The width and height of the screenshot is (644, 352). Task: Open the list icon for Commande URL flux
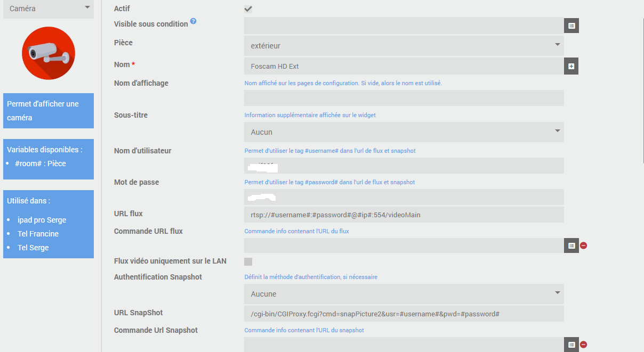click(x=571, y=245)
